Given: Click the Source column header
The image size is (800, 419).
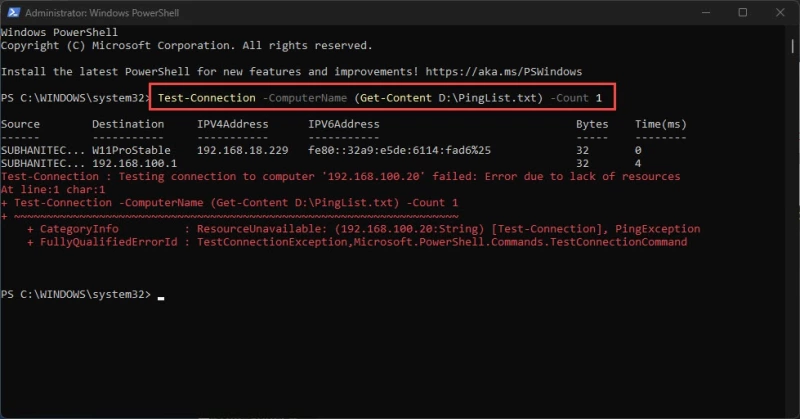Looking at the screenshot, I should tap(20, 124).
